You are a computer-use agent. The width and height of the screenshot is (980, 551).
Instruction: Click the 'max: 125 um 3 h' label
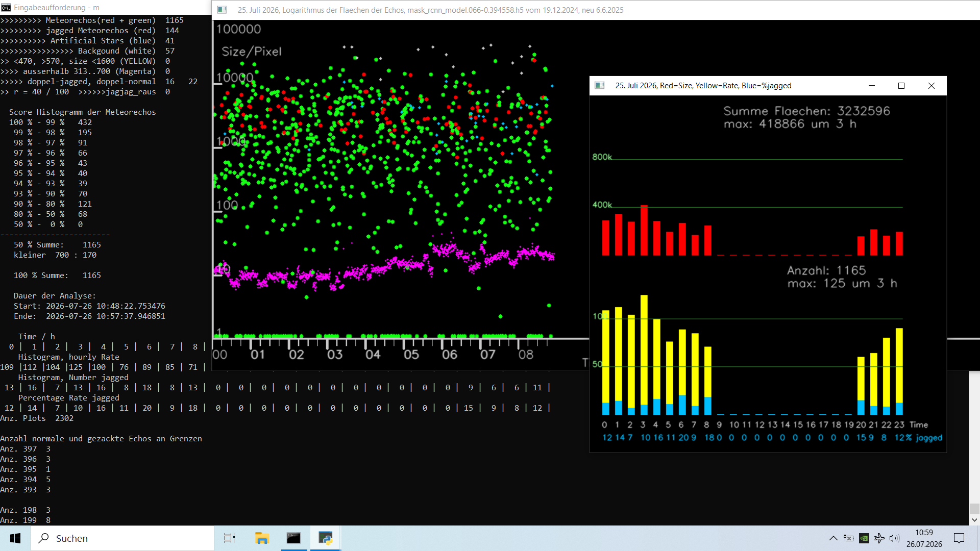pyautogui.click(x=842, y=284)
